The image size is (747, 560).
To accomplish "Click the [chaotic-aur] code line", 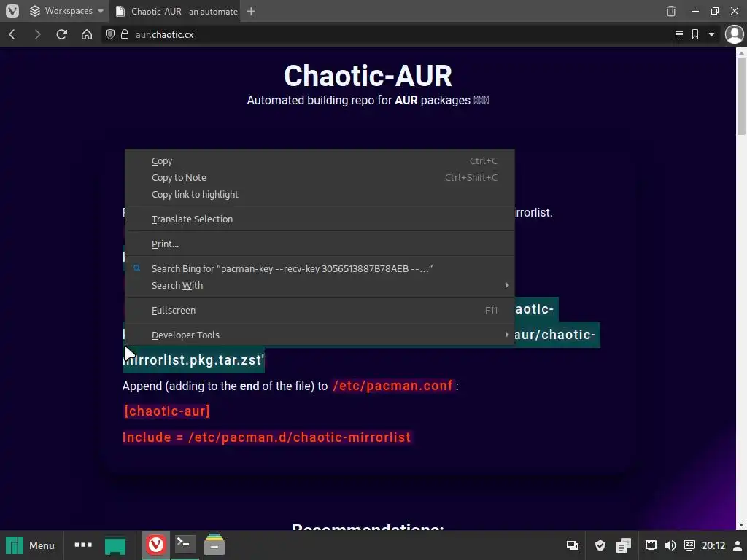I will [167, 411].
